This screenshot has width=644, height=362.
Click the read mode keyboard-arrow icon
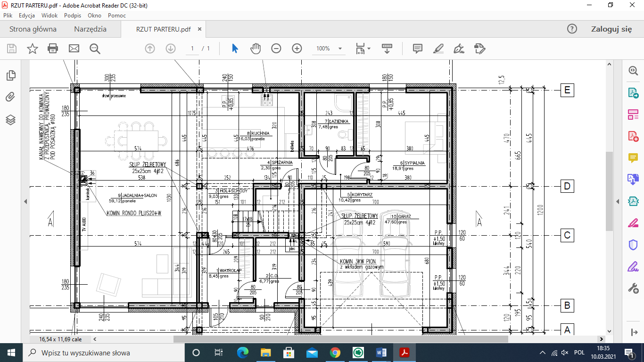[387, 49]
